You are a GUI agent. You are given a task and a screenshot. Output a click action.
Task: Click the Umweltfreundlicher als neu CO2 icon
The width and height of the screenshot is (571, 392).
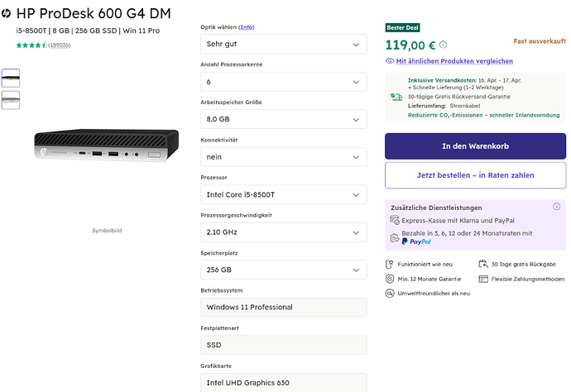(390, 294)
